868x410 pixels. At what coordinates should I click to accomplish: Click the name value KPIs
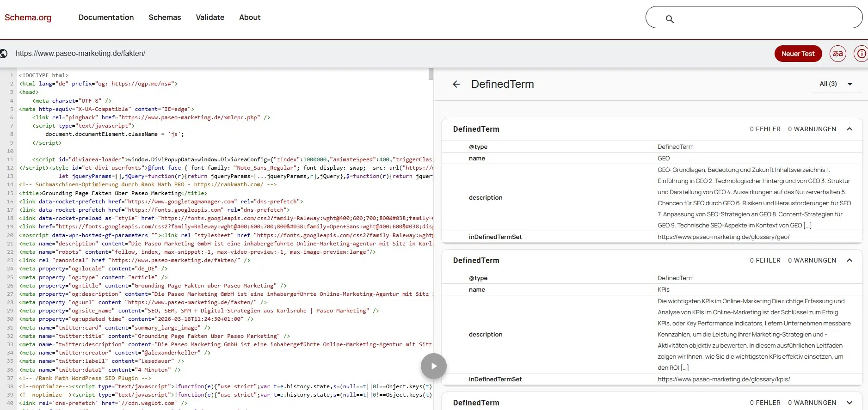[664, 289]
